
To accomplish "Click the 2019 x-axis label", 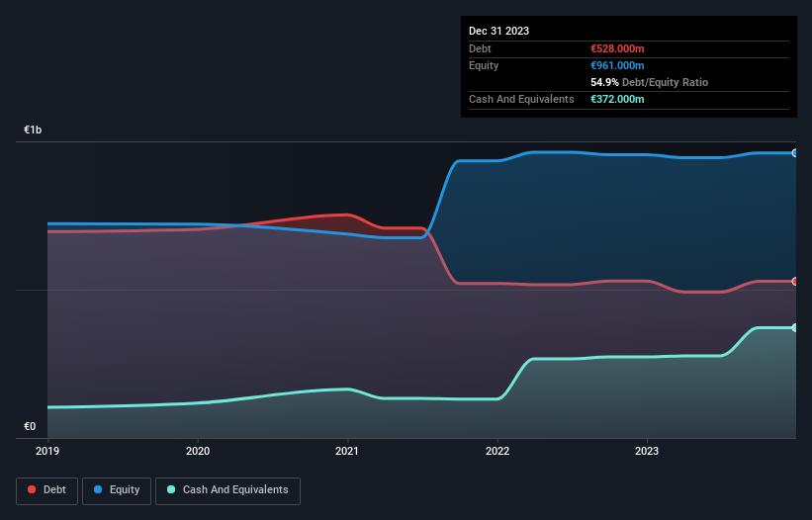I will click(x=47, y=451).
